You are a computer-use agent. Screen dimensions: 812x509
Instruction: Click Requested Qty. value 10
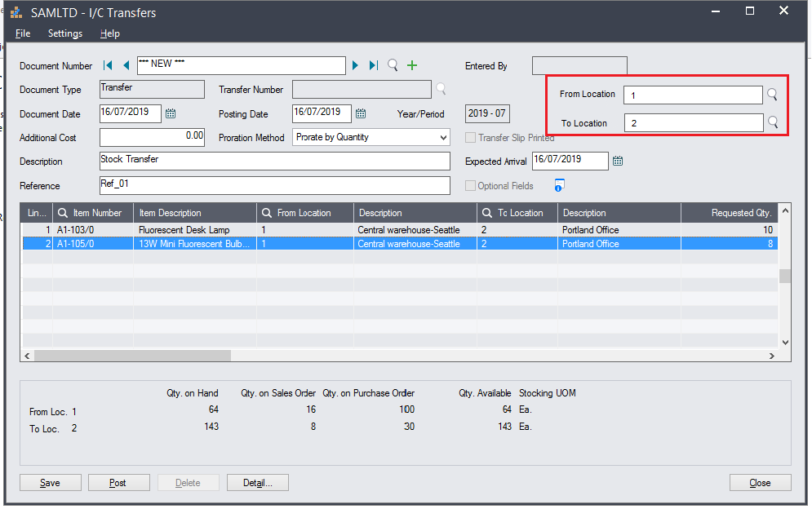(x=730, y=229)
